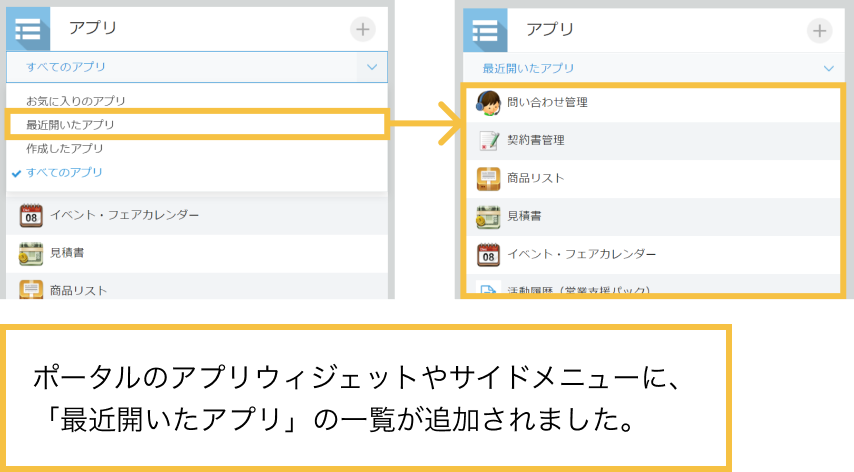Click the 見積書 icon in right panel

coord(488,217)
